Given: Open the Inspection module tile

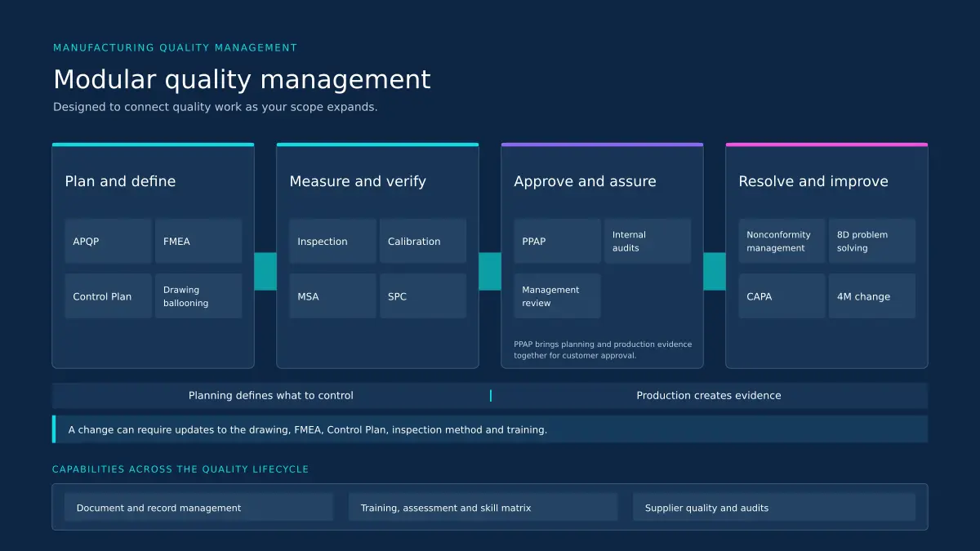Looking at the screenshot, I should (x=332, y=241).
